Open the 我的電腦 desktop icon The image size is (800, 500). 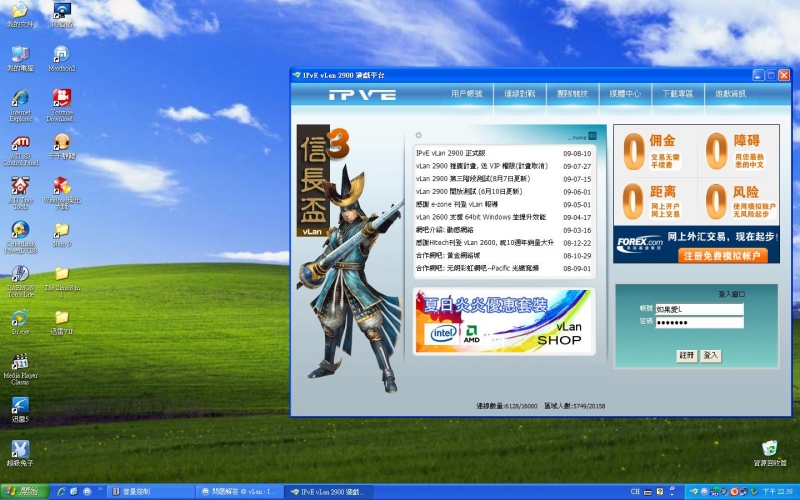coord(20,58)
